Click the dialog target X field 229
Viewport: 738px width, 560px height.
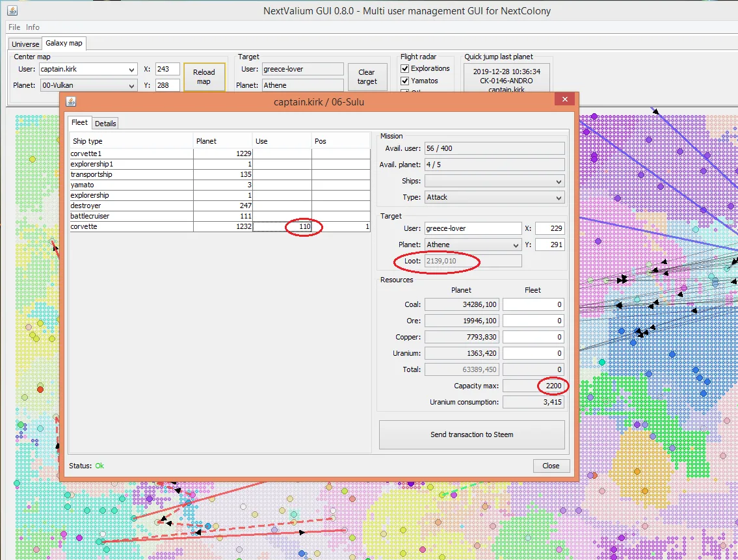coord(549,228)
